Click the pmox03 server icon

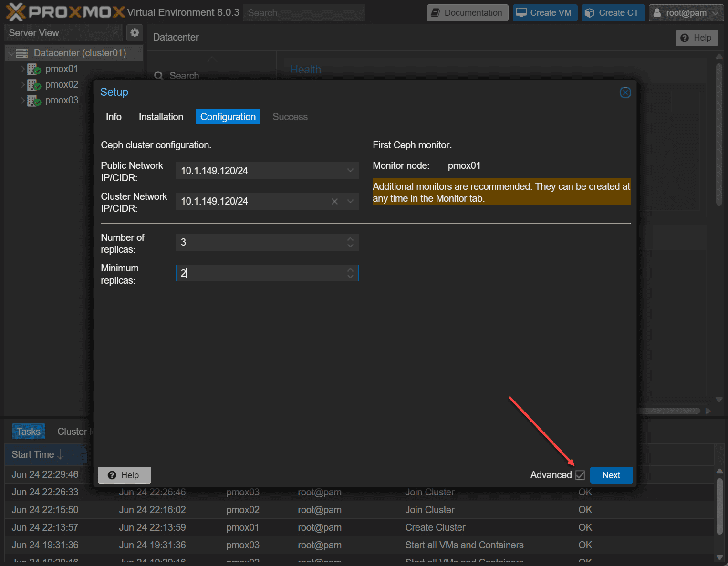pyautogui.click(x=34, y=101)
